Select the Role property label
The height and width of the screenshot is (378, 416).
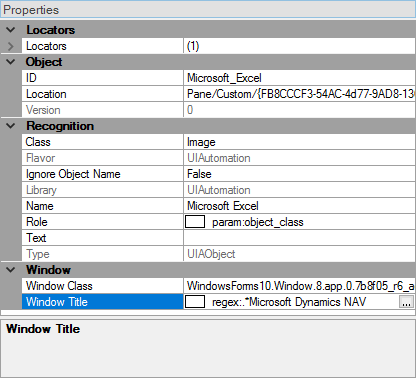[x=37, y=222]
